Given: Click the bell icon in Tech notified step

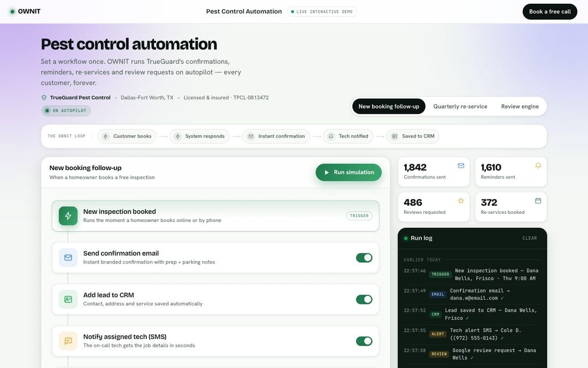Looking at the screenshot, I should point(331,136).
